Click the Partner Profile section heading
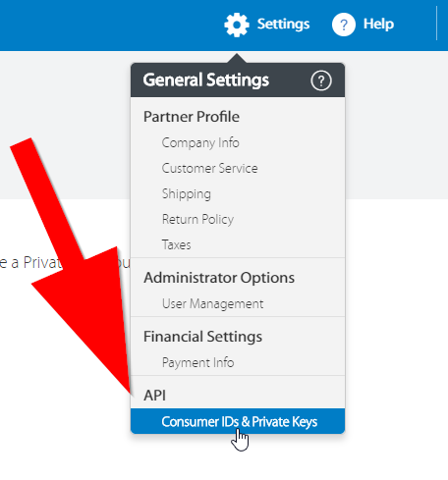This screenshot has width=448, height=480. point(192,117)
